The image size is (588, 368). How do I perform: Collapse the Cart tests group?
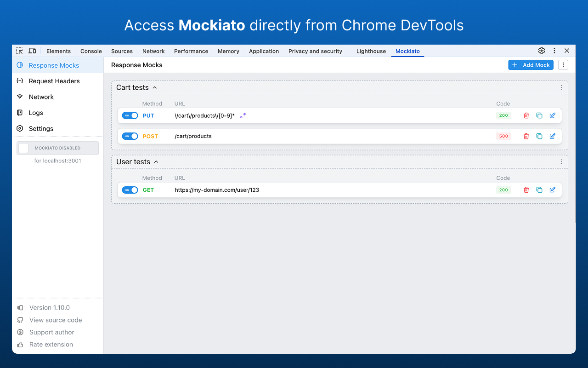pyautogui.click(x=155, y=87)
